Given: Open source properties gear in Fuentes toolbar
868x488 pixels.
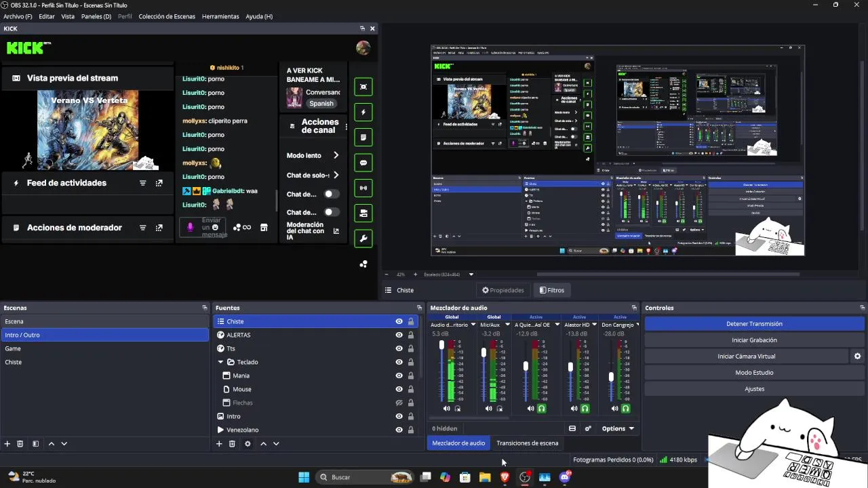Looking at the screenshot, I should tap(248, 444).
